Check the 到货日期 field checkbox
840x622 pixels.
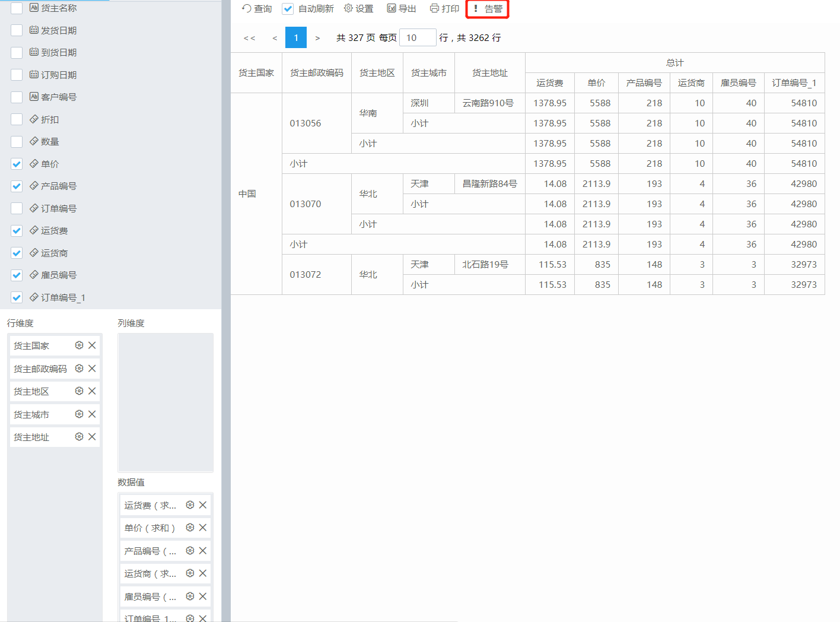17,52
